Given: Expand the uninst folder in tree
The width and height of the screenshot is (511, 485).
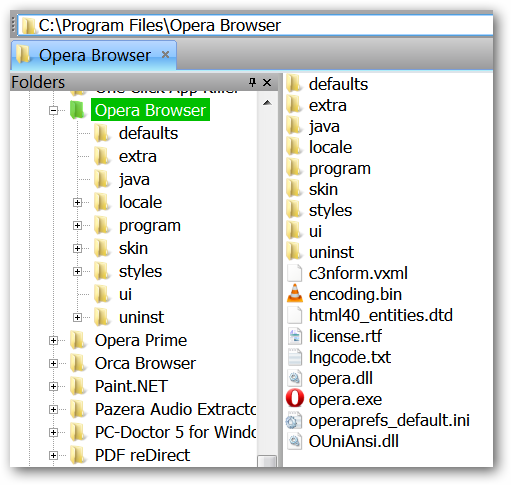Looking at the screenshot, I should (77, 317).
